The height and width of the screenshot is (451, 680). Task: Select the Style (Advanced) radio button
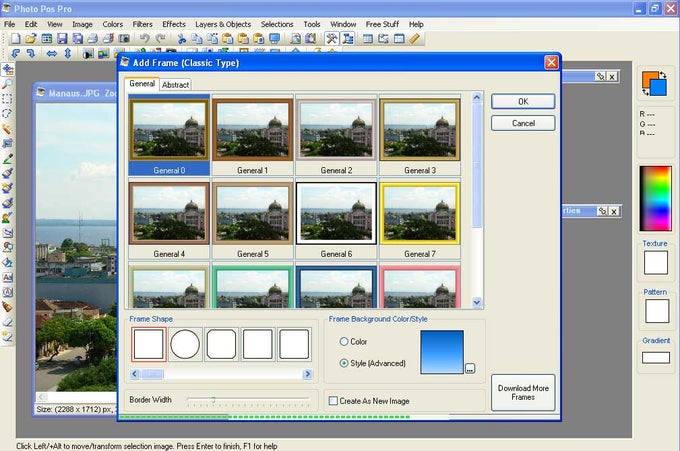click(x=344, y=363)
